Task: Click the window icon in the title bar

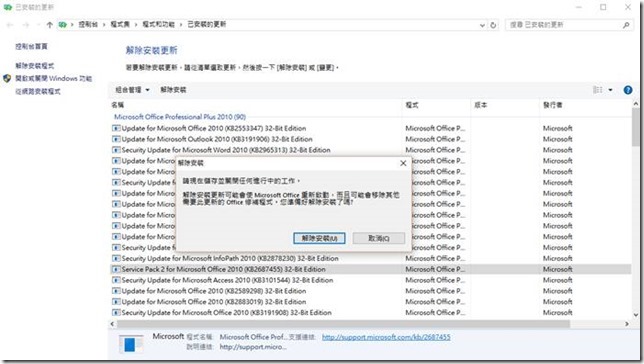Action: tap(7, 7)
